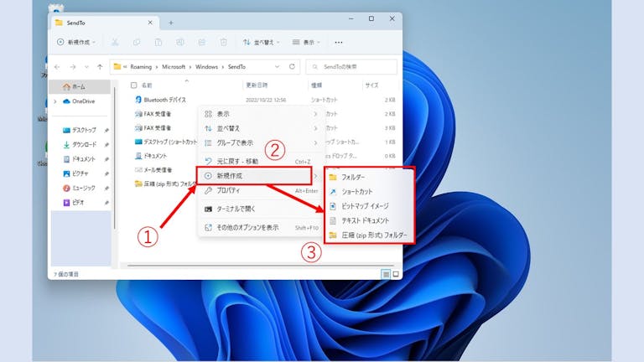Close the SendTo tab
This screenshot has width=644, height=362.
pos(150,23)
